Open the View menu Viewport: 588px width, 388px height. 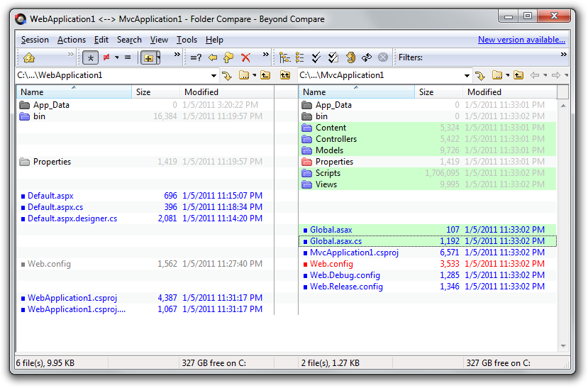click(159, 40)
